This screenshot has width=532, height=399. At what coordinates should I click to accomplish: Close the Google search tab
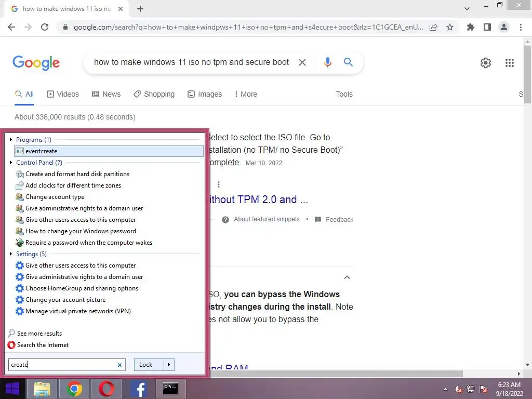pyautogui.click(x=121, y=9)
